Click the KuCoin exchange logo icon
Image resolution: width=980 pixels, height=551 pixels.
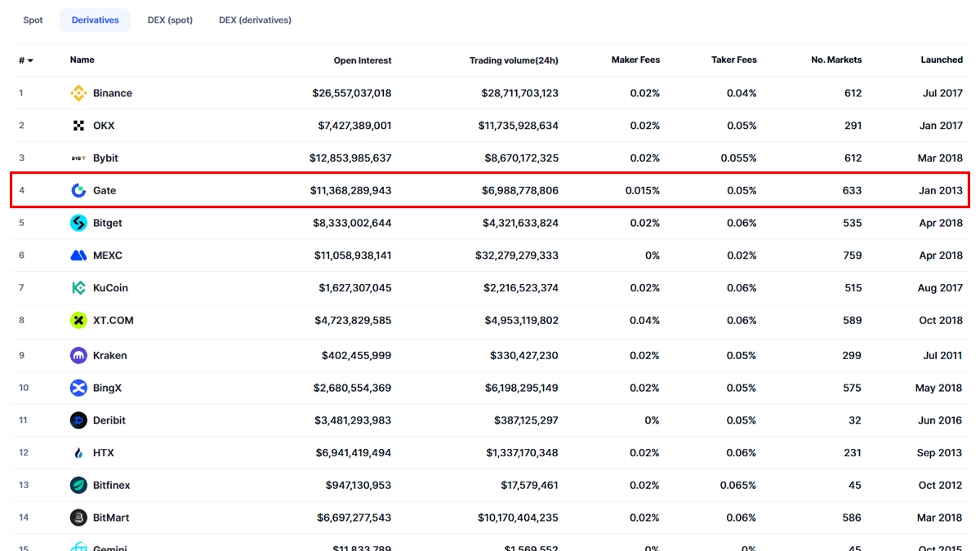point(78,288)
